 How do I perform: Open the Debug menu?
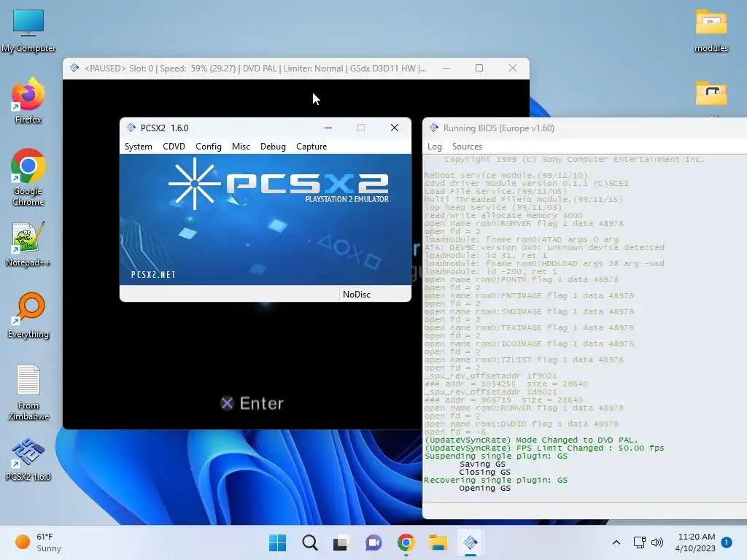coord(273,147)
